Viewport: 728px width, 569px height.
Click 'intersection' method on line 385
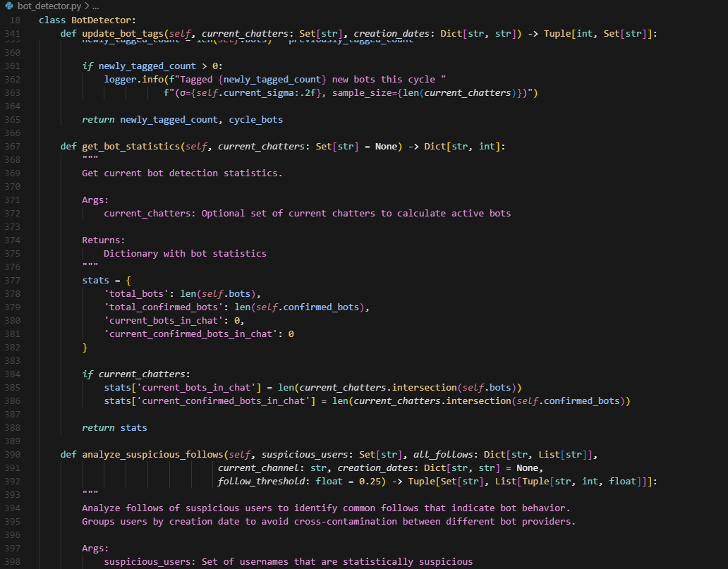coord(425,388)
